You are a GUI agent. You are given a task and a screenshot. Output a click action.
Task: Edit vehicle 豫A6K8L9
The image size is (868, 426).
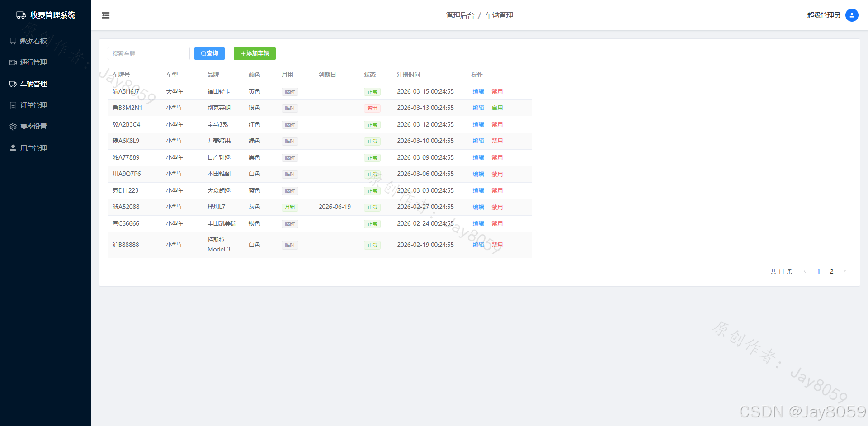478,141
